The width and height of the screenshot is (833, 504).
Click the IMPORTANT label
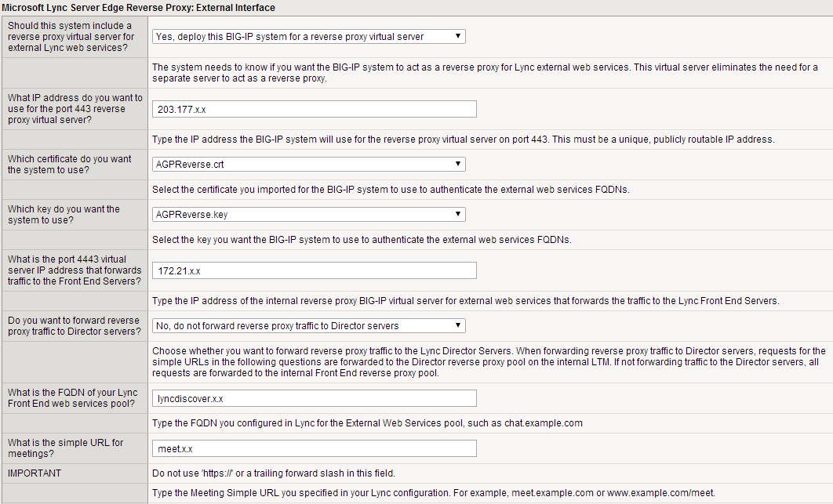pos(35,473)
